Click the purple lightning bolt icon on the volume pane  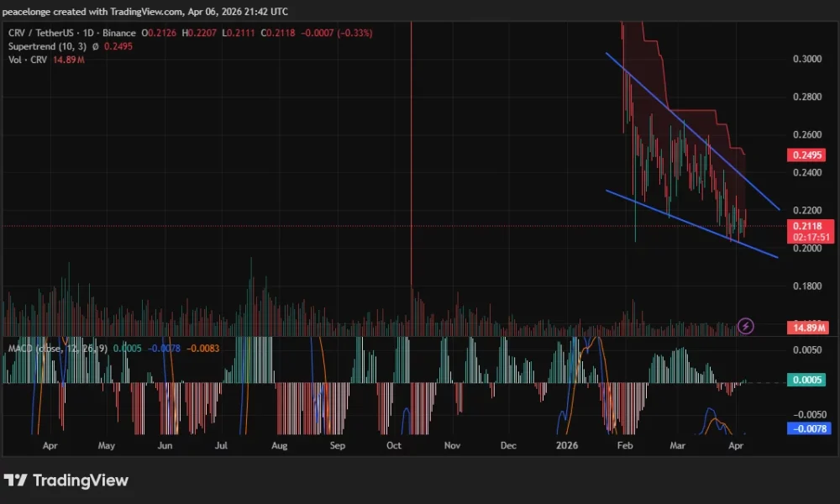pos(745,326)
